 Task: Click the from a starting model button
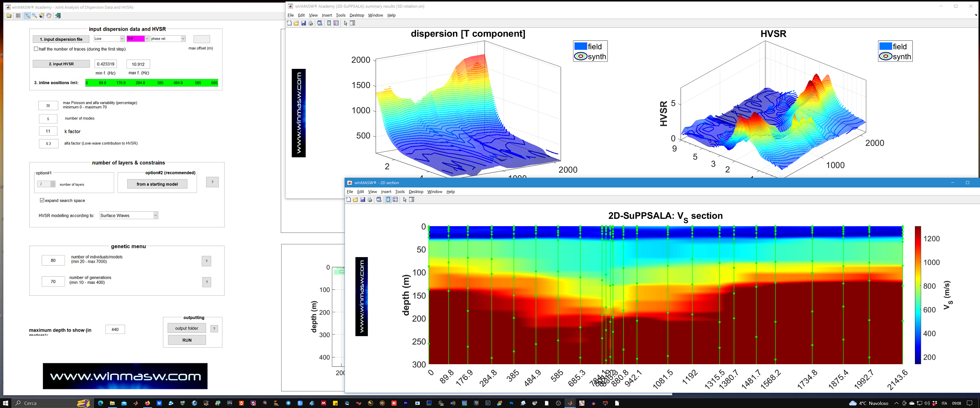(157, 184)
